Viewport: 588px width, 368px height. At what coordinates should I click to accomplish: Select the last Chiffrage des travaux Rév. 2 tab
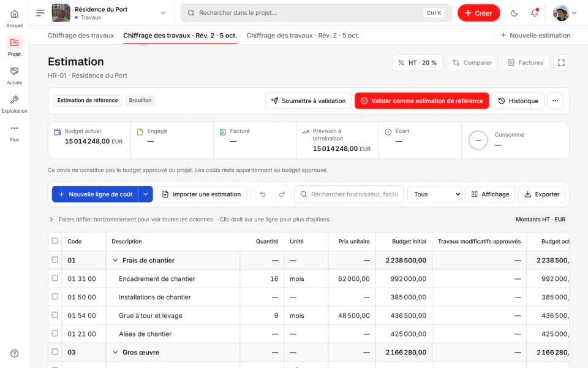coord(303,36)
